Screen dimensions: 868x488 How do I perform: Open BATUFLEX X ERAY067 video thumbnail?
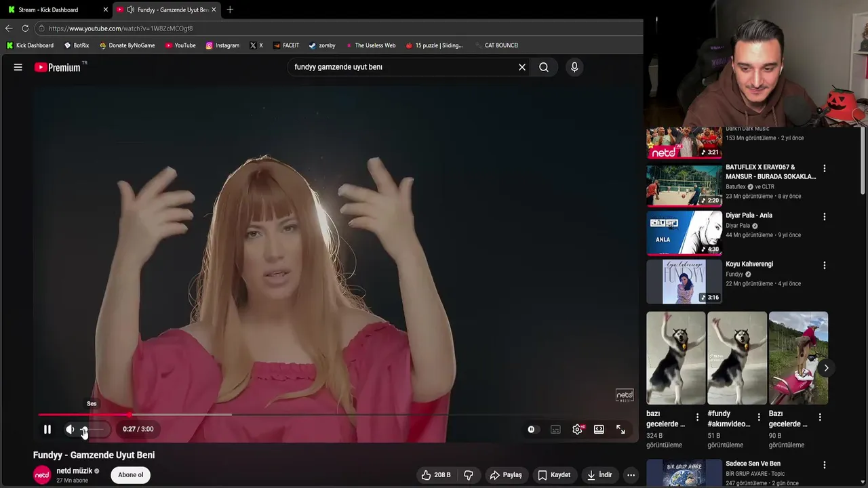pos(684,185)
